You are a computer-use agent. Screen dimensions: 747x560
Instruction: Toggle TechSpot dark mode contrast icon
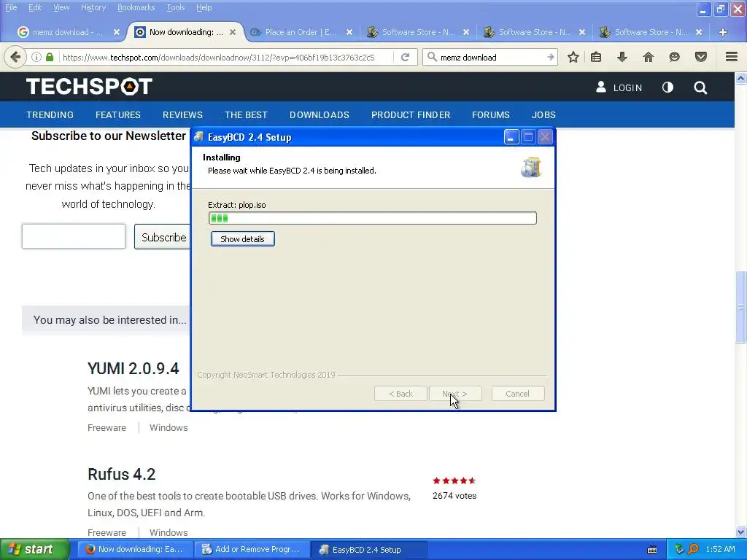pyautogui.click(x=667, y=87)
